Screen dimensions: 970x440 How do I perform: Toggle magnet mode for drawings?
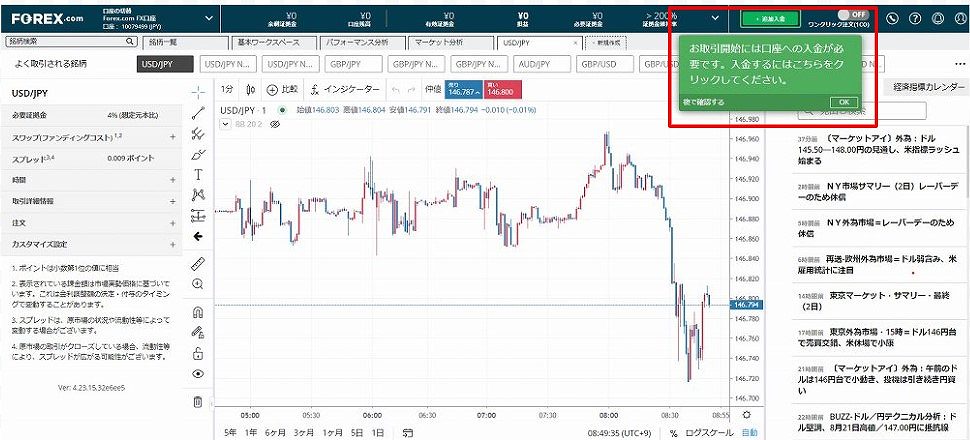tap(198, 311)
